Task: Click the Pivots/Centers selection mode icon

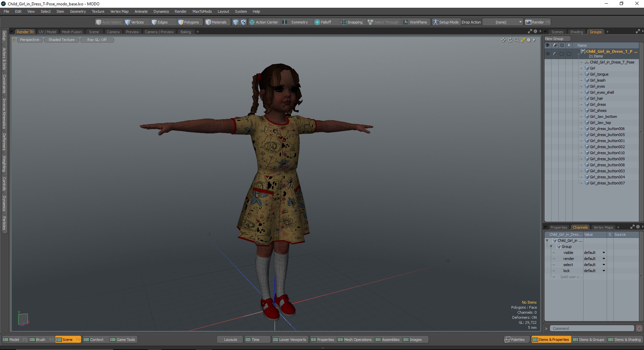Action: tap(243, 22)
